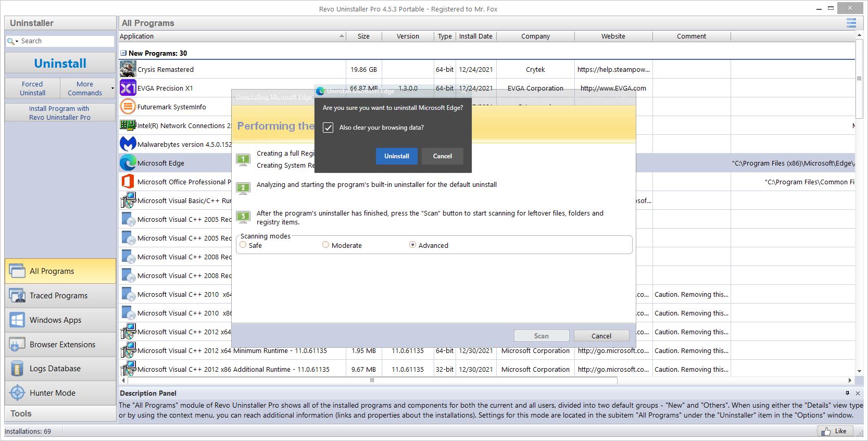Click the Malwarebytes program icon

[128, 144]
